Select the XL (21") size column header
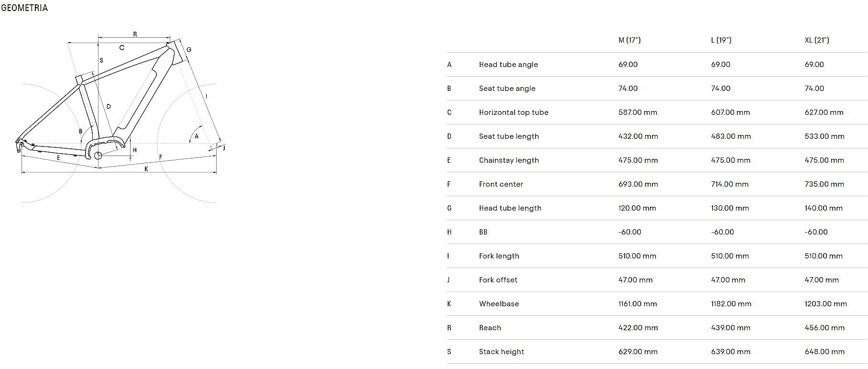Viewport: 868px width, 369px height. (x=817, y=40)
